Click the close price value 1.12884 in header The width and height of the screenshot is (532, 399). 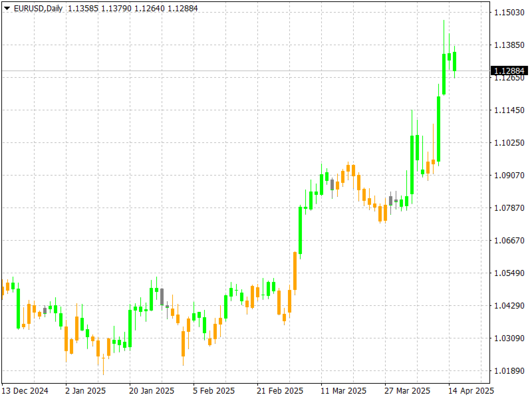[x=183, y=9]
